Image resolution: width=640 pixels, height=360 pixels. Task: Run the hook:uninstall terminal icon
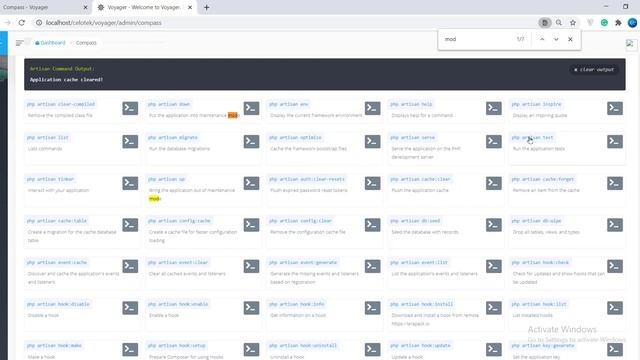pyautogui.click(x=373, y=349)
